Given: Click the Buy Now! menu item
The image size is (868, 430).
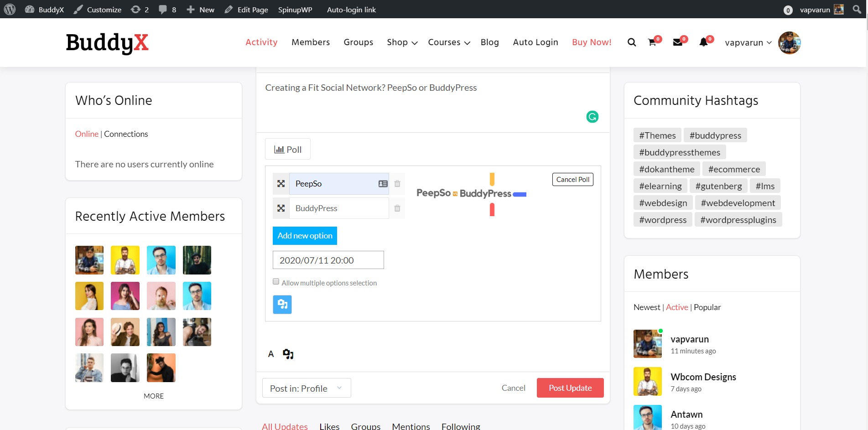Looking at the screenshot, I should 592,42.
